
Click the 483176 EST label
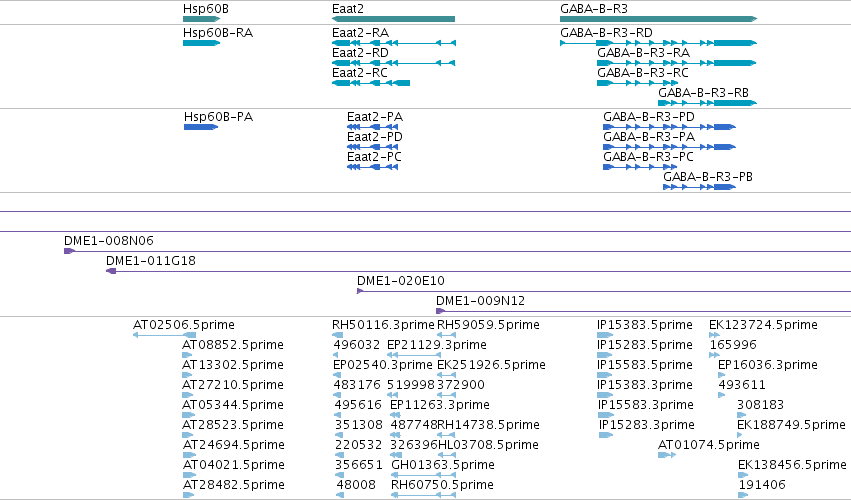[x=357, y=385]
